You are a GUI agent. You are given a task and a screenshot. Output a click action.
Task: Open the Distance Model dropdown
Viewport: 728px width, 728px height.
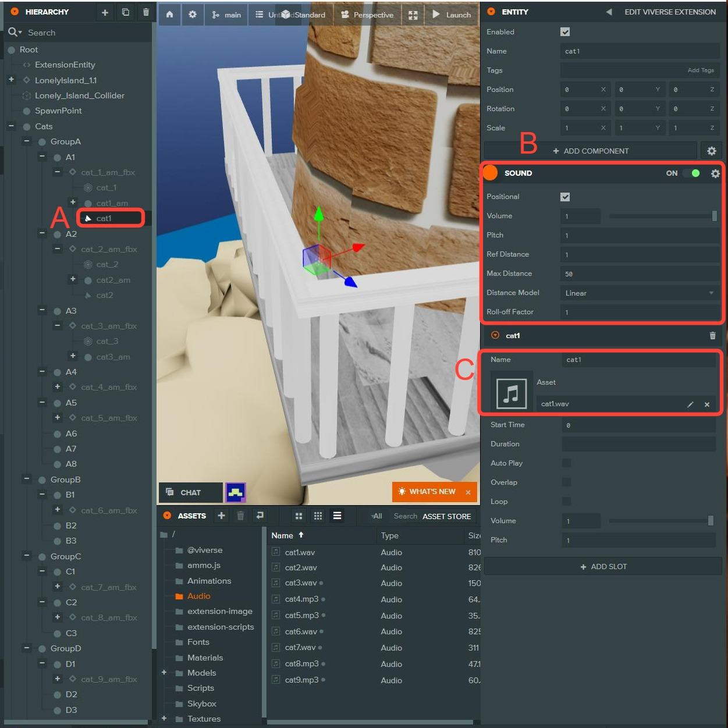click(639, 293)
